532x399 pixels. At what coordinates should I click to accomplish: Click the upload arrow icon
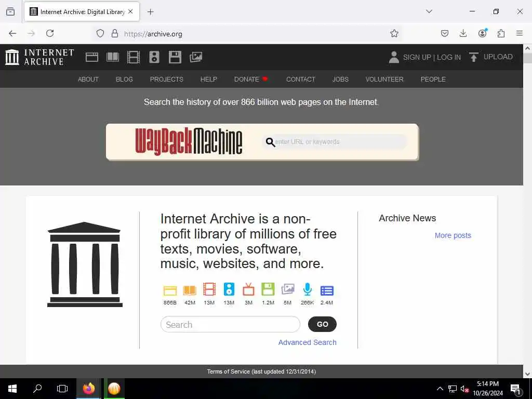click(474, 57)
